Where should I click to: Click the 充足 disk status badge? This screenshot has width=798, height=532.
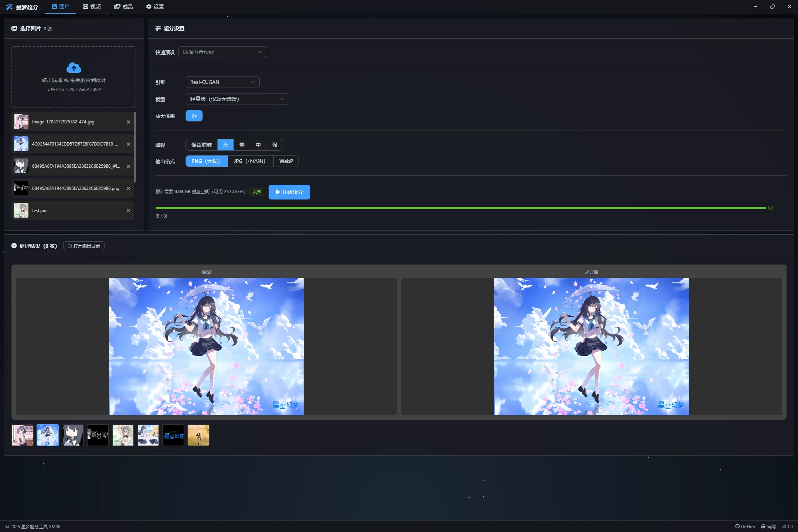point(257,192)
